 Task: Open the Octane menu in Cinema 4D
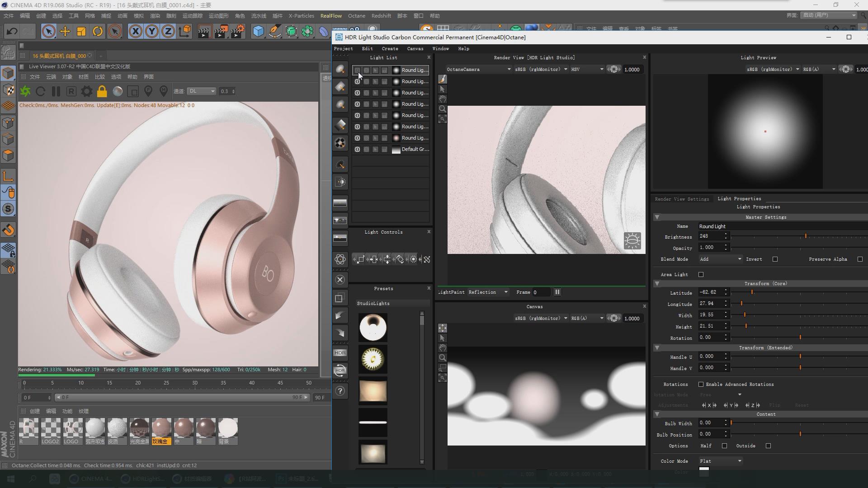pos(356,16)
